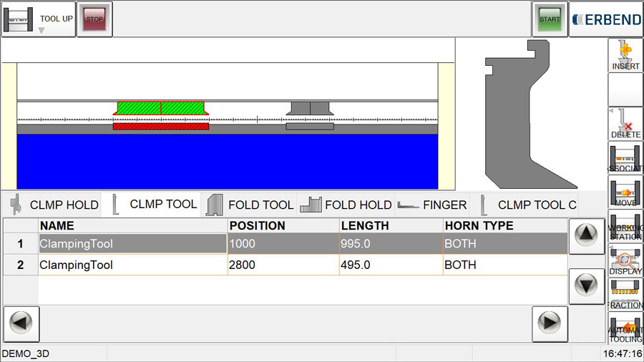Switch to the FOLD HOLD tab
The image size is (644, 362).
346,205
